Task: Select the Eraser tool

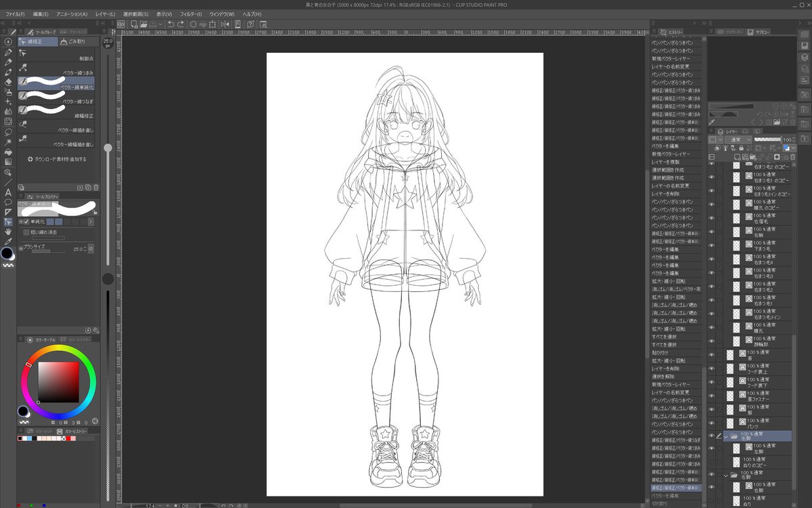Action: pyautogui.click(x=8, y=82)
